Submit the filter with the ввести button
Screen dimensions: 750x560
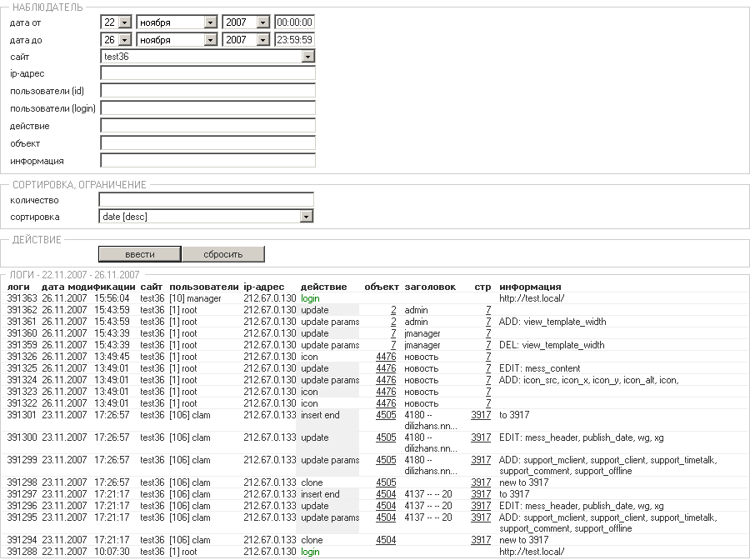pos(140,254)
